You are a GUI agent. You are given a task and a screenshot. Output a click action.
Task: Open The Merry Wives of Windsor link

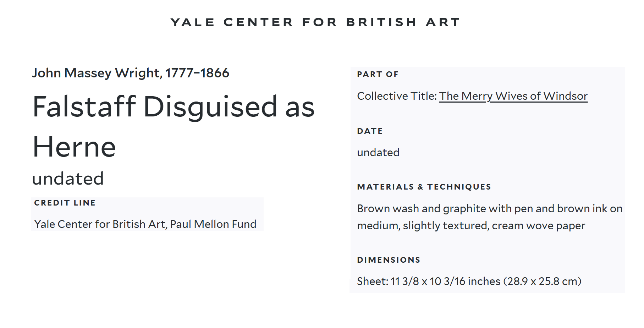[513, 96]
